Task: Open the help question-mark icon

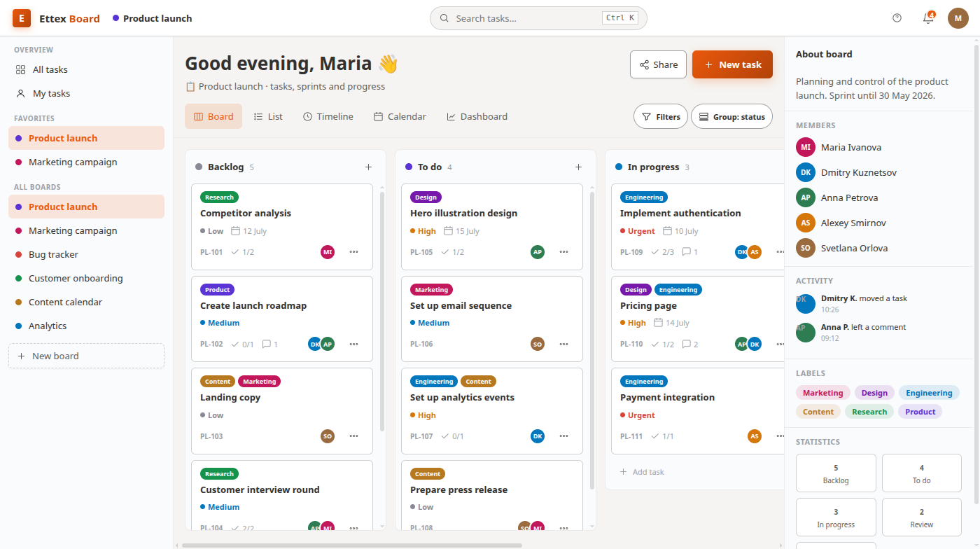Action: click(x=897, y=18)
